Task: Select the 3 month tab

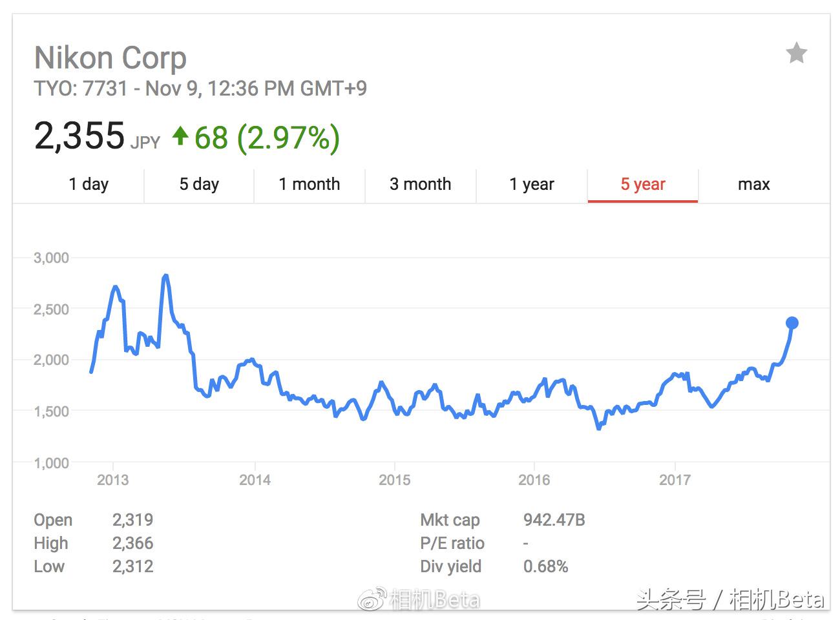Action: [x=420, y=184]
